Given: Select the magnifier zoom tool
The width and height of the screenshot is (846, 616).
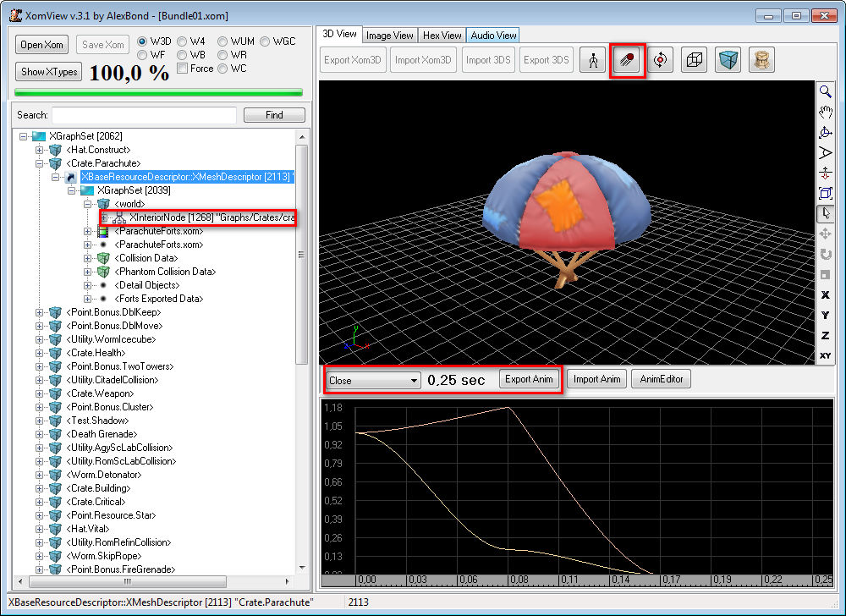Looking at the screenshot, I should point(826,92).
